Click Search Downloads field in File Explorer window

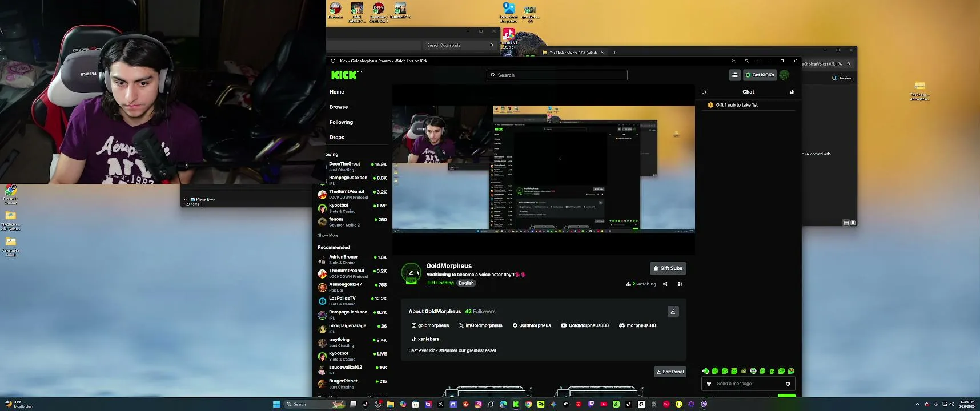459,45
